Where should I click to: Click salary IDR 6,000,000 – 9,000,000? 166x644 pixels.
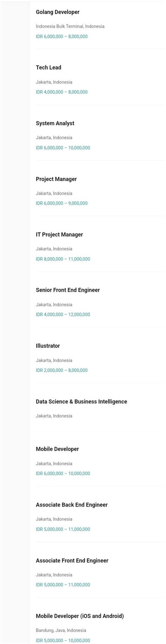(x=62, y=203)
